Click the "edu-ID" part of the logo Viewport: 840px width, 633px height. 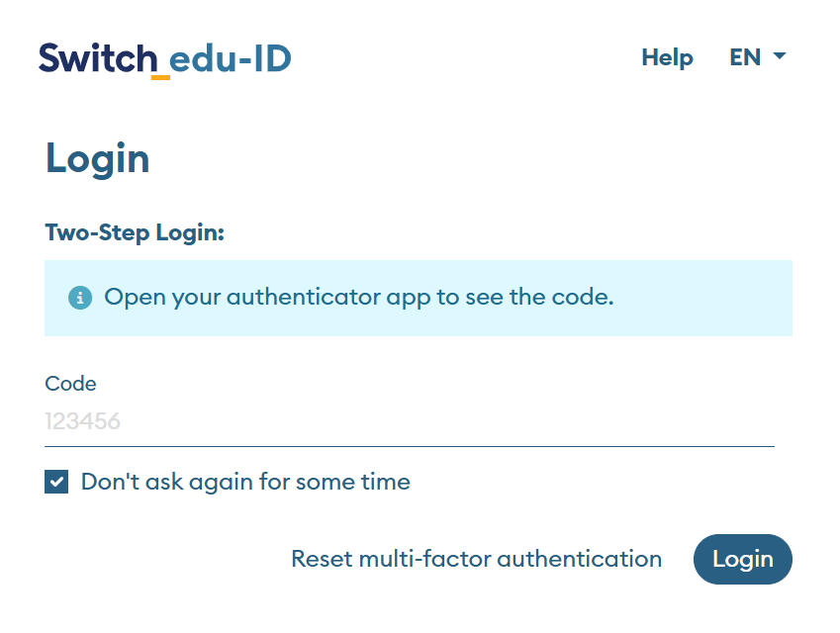pyautogui.click(x=231, y=59)
